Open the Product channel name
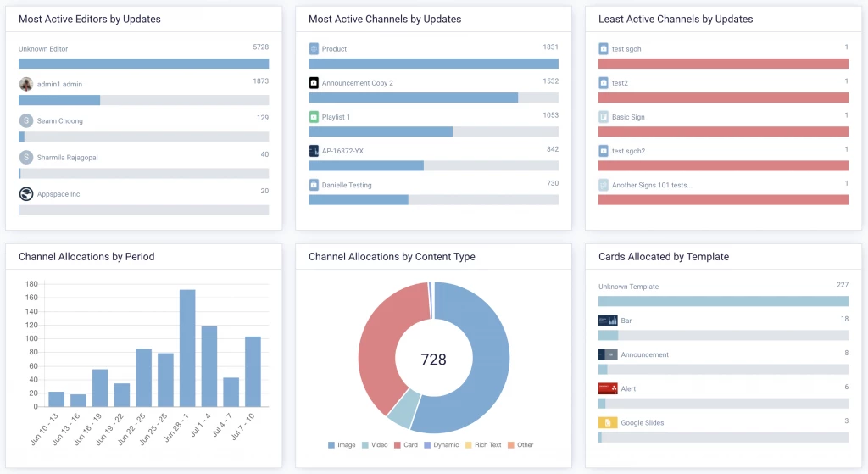Image resolution: width=868 pixels, height=474 pixels. [x=334, y=48]
